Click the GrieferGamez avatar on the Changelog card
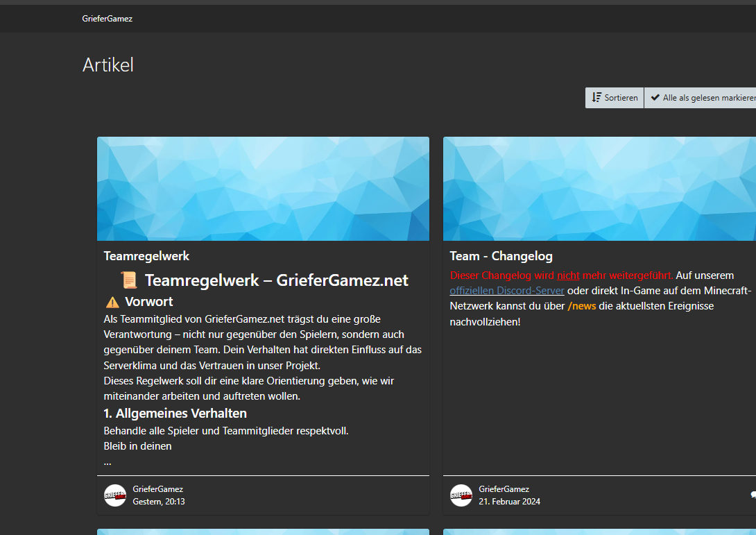The width and height of the screenshot is (756, 535). (461, 495)
